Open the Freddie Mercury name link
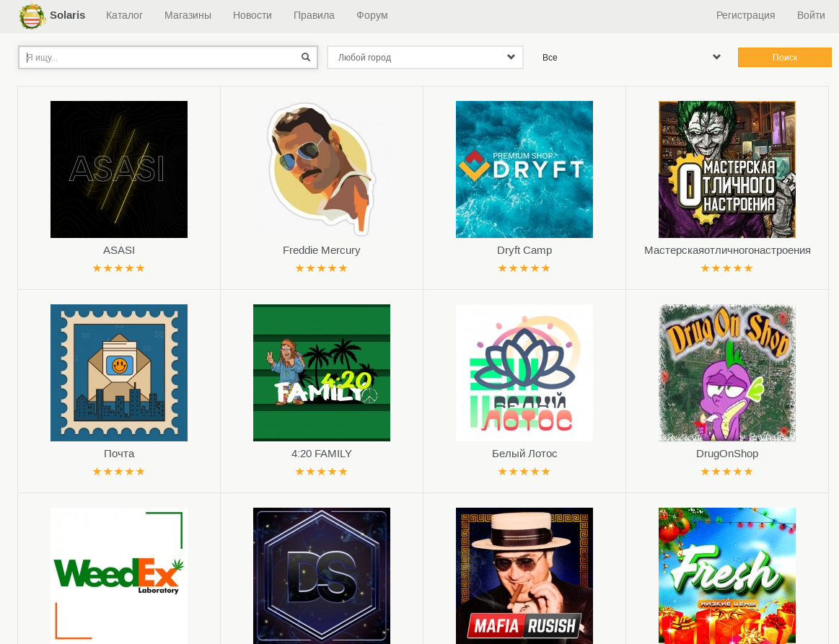This screenshot has width=839, height=644. [x=322, y=250]
